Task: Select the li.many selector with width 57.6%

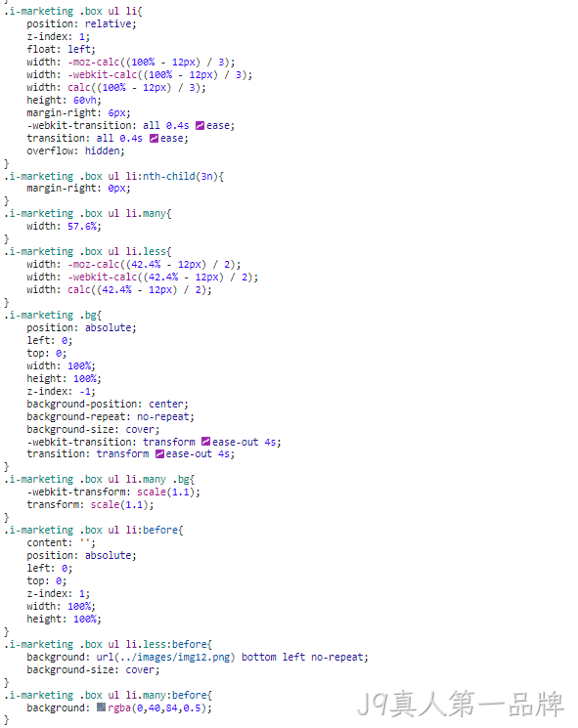Action: pyautogui.click(x=87, y=214)
